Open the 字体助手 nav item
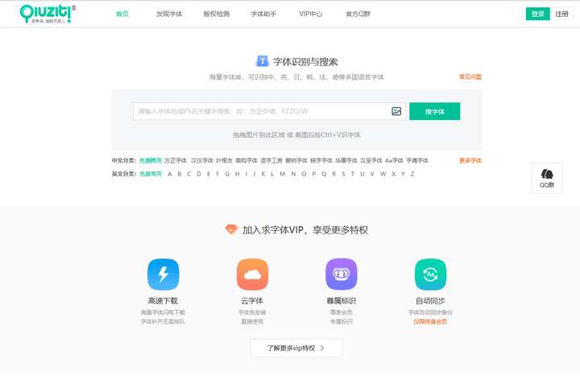Screen dimensions: 580x392 click(x=263, y=14)
